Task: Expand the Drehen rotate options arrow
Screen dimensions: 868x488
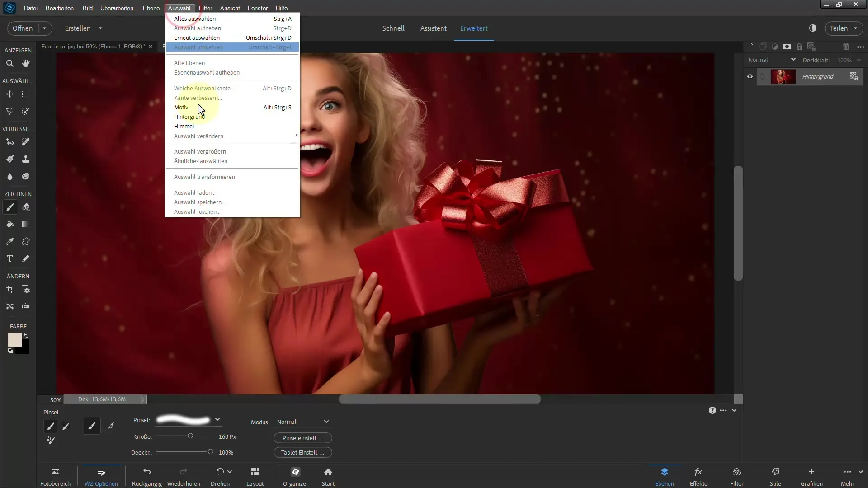Action: (x=230, y=471)
